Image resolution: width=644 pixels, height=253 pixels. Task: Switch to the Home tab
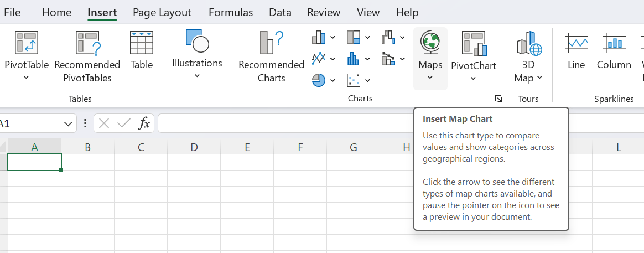point(56,12)
